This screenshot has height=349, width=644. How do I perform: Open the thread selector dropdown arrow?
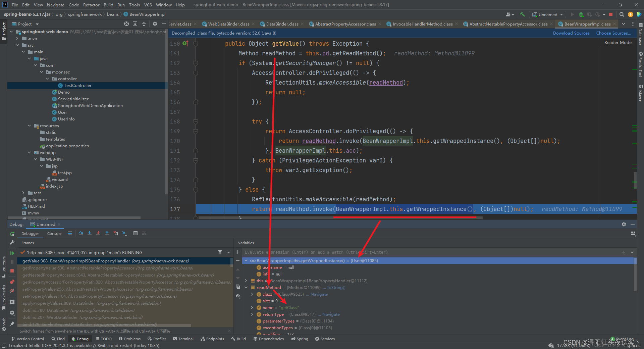click(228, 252)
